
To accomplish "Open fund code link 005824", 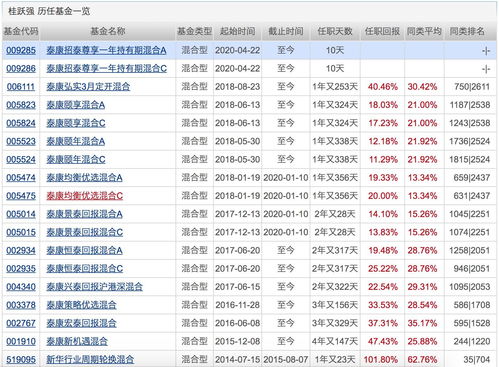I will [21, 123].
